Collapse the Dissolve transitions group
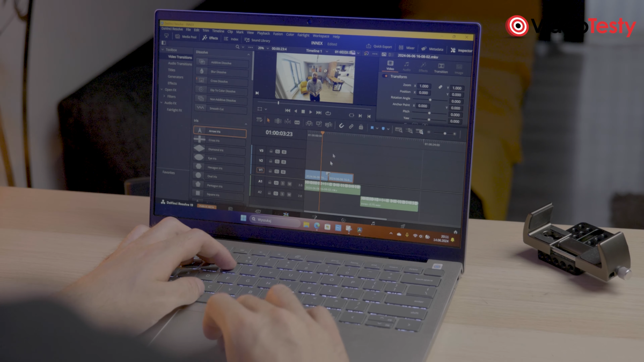The width and height of the screenshot is (644, 362). 248,54
